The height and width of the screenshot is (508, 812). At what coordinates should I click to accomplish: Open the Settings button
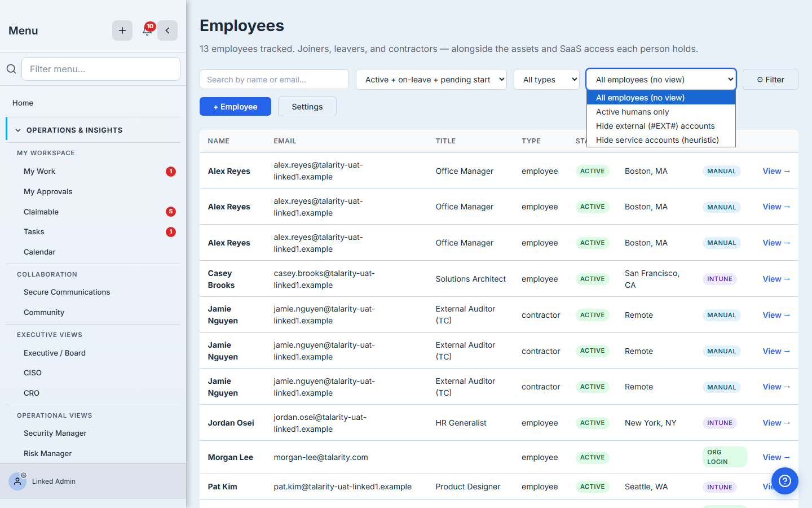307,107
